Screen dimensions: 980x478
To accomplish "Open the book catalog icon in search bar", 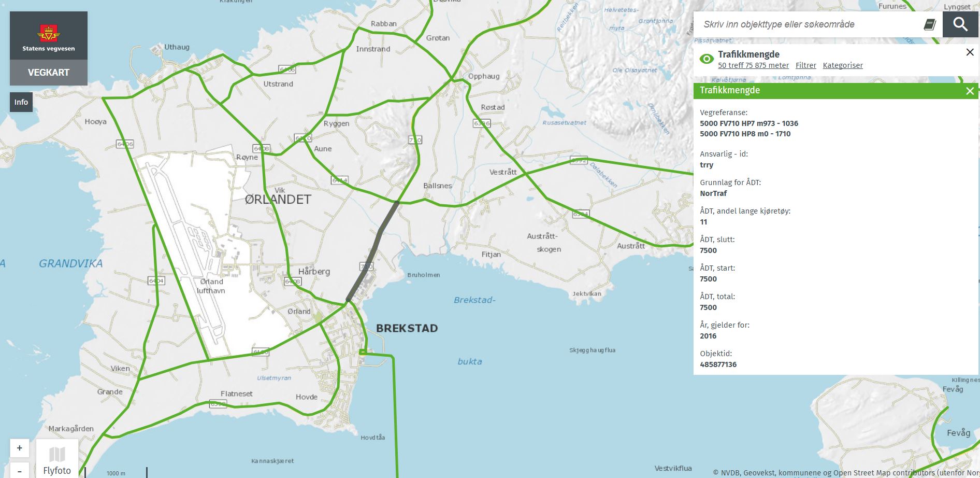I will [930, 24].
